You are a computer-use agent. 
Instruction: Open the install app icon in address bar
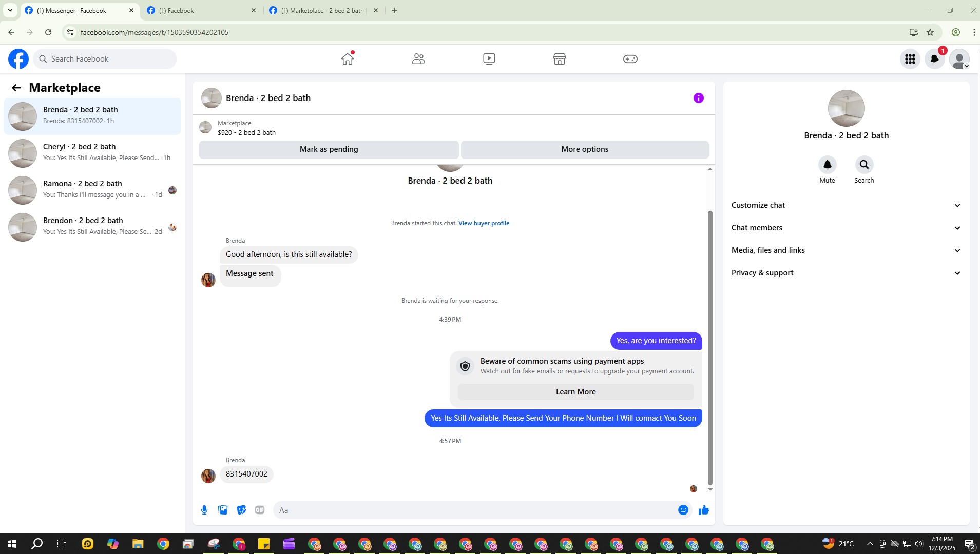tap(914, 32)
